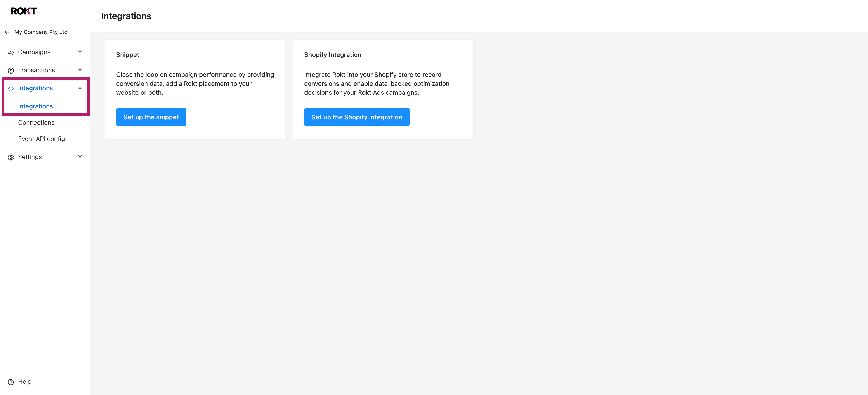Image resolution: width=868 pixels, height=395 pixels.
Task: Click the Shopify Integration description text
Action: (377, 84)
